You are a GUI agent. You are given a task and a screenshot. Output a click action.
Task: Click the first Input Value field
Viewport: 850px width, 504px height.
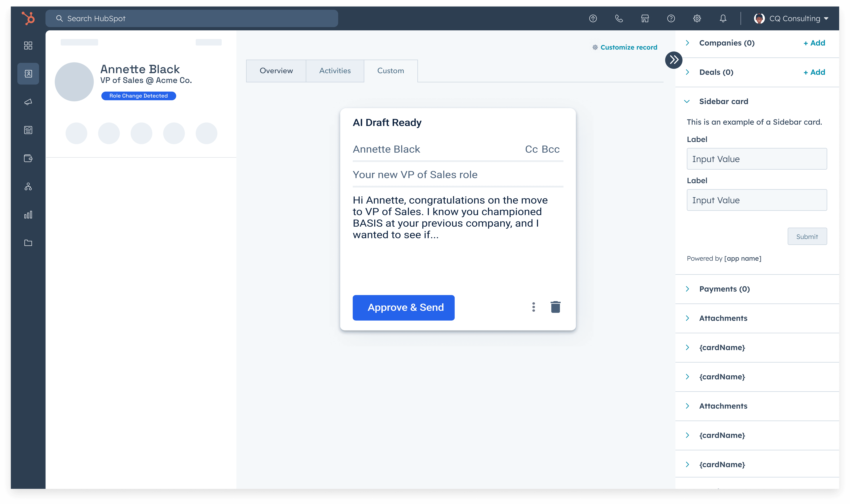click(757, 159)
